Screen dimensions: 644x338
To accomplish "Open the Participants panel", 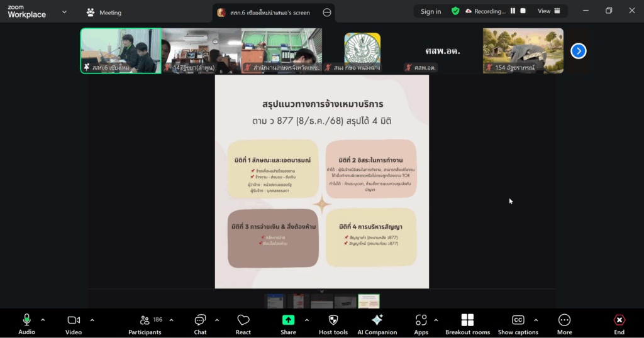I will pyautogui.click(x=145, y=321).
